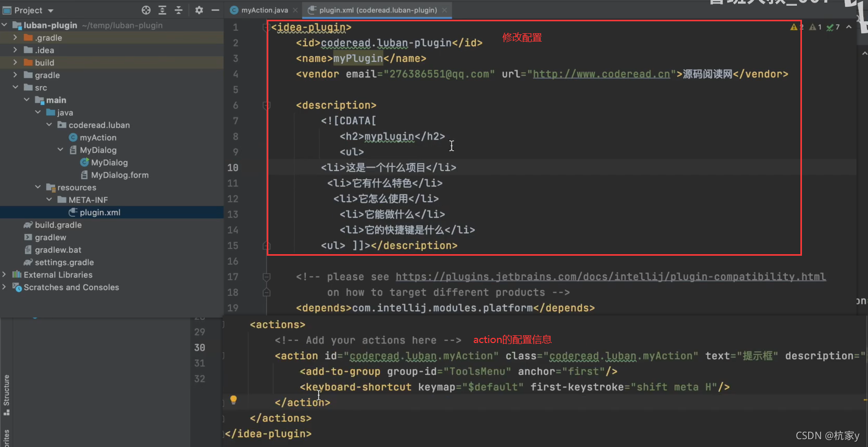
Task: Collapse the luban-plugin root node
Action: pyautogui.click(x=5, y=25)
